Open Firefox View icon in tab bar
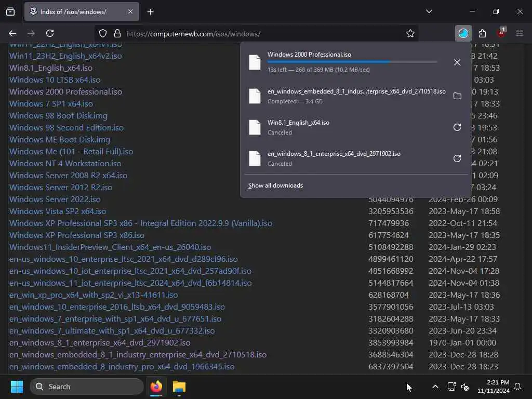The image size is (532, 399). pyautogui.click(x=10, y=11)
